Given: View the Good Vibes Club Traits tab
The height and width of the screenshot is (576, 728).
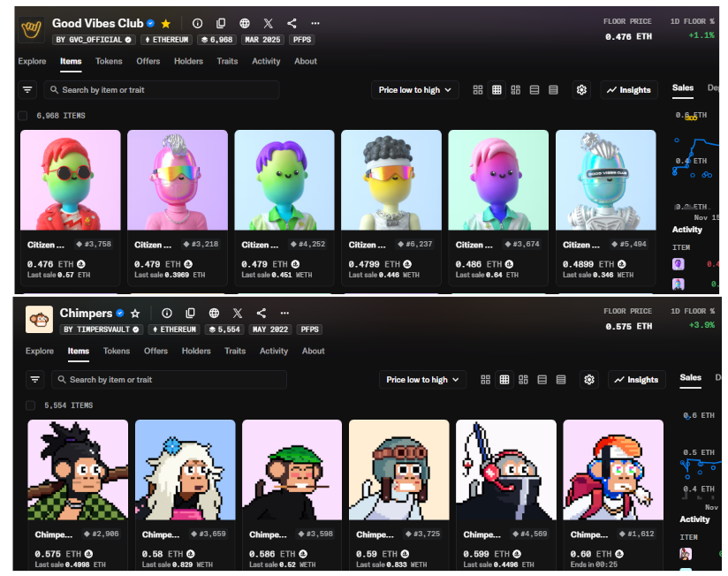Looking at the screenshot, I should 228,61.
